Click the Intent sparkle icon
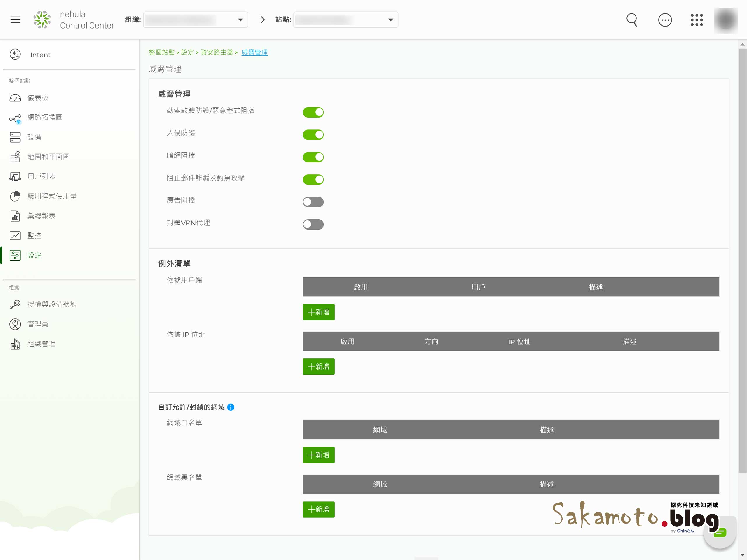747x560 pixels. pyautogui.click(x=15, y=54)
